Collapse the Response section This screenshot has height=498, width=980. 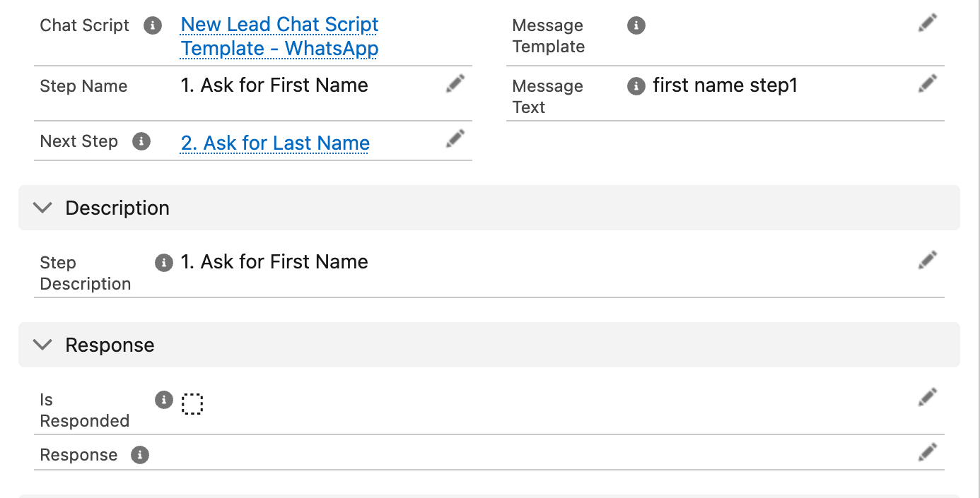pos(43,345)
